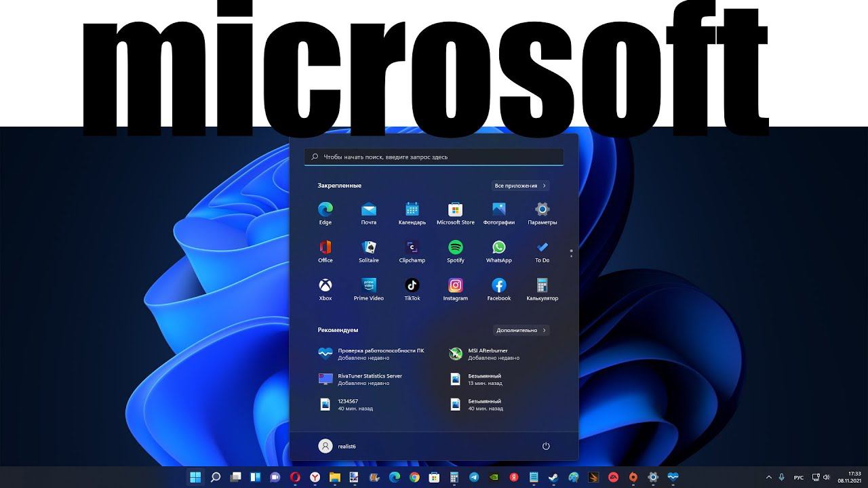
Task: Launch Spotify from pinned apps
Action: [456, 251]
